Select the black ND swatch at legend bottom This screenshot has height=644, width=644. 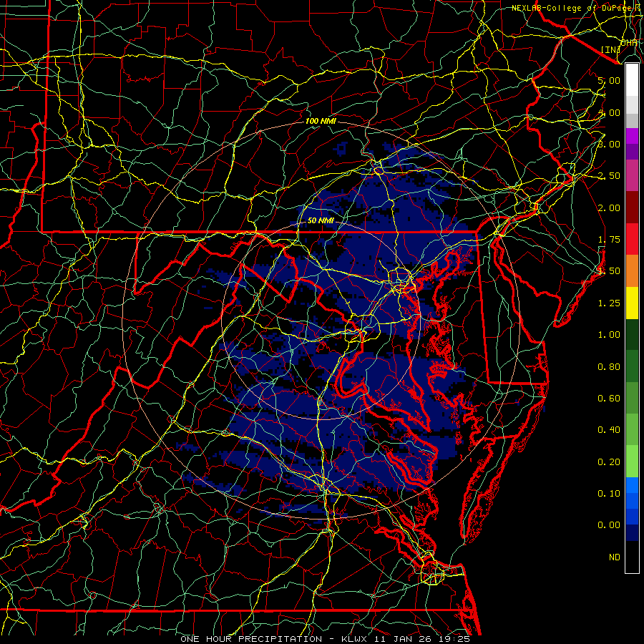coord(632,557)
